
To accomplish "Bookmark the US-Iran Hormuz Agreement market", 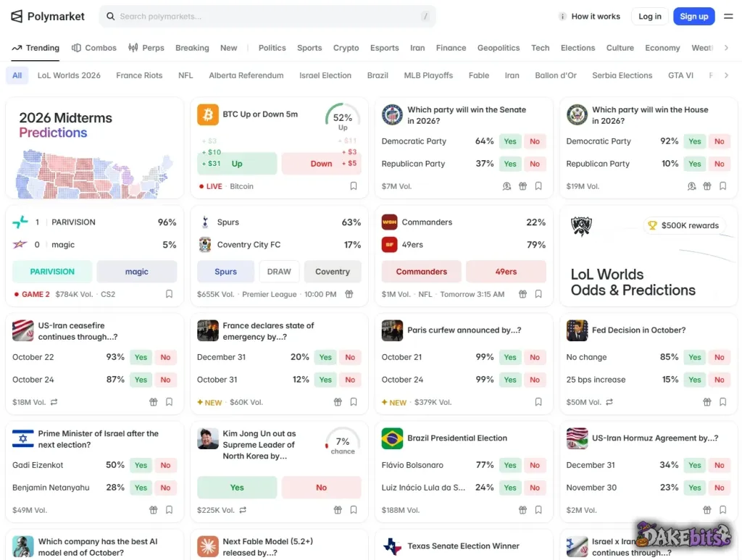I will pos(722,509).
